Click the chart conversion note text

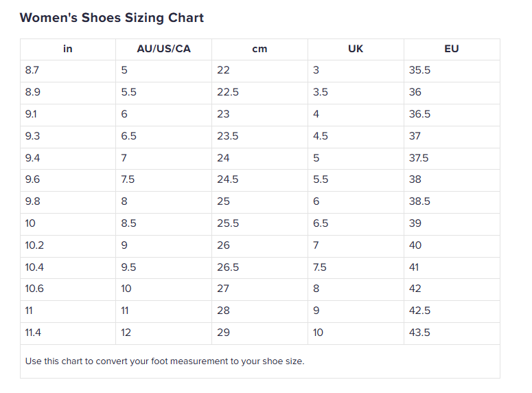[165, 361]
